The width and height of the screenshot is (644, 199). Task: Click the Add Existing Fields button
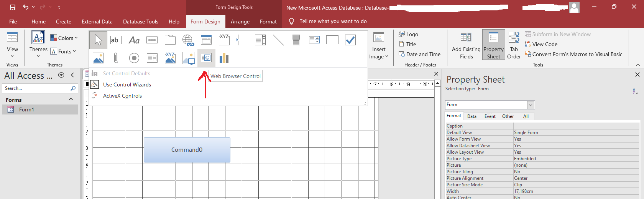pos(466,46)
